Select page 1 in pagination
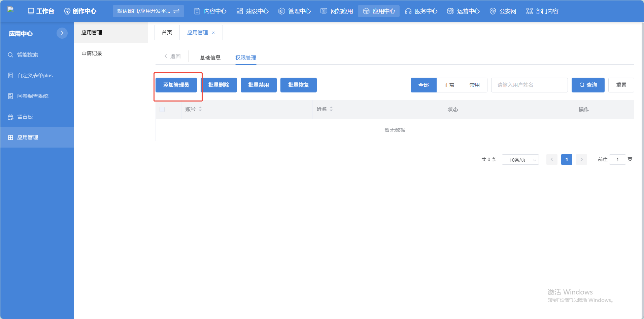This screenshot has height=319, width=644. (567, 159)
